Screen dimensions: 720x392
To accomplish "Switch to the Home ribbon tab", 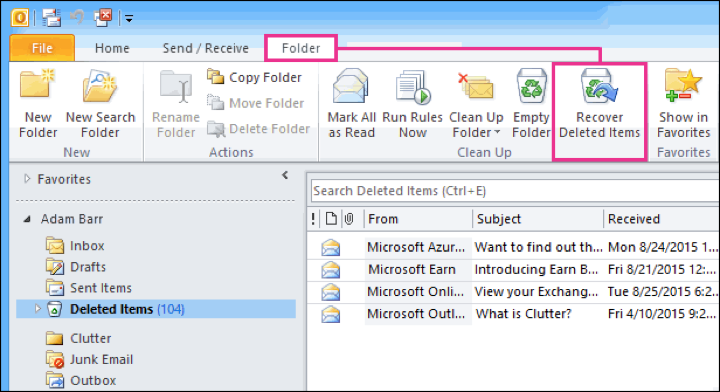I will click(x=112, y=48).
